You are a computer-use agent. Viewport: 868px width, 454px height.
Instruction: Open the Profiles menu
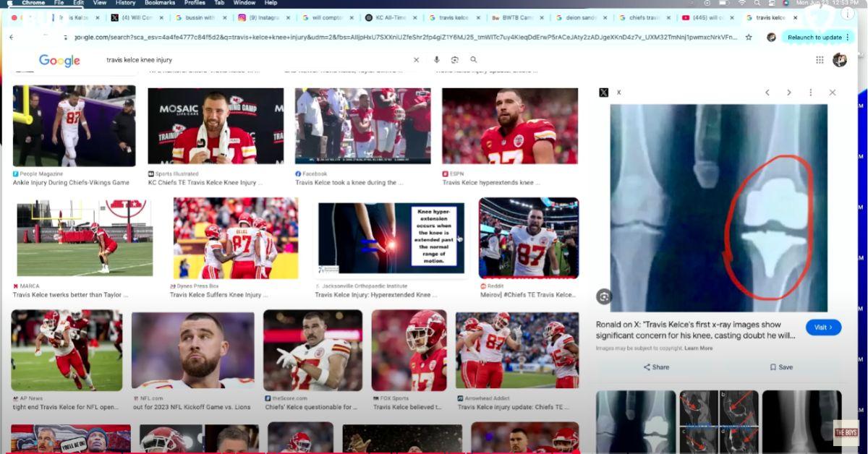[x=195, y=3]
